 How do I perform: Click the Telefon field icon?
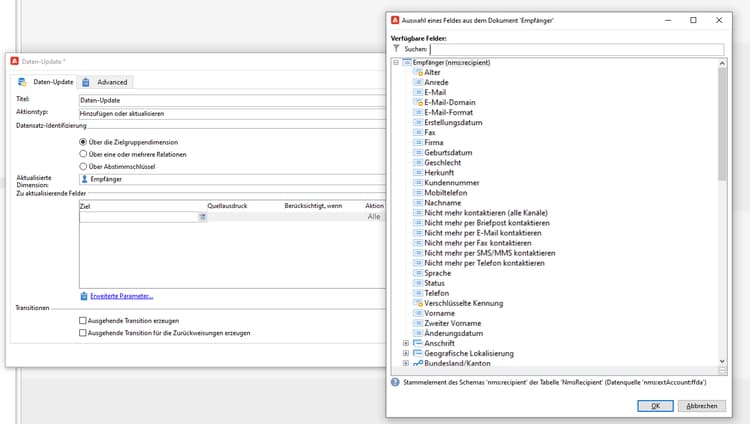tap(418, 293)
